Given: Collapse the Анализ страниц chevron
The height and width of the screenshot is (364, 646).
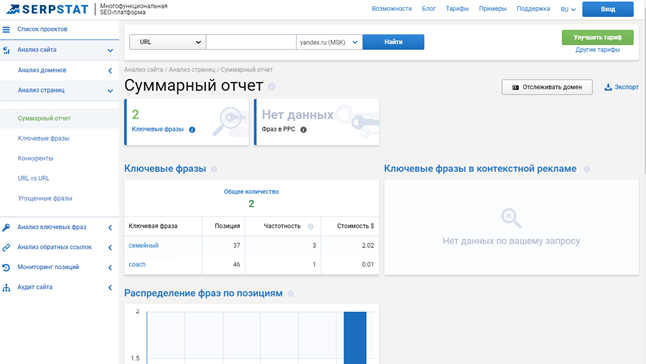Looking at the screenshot, I should pos(110,91).
